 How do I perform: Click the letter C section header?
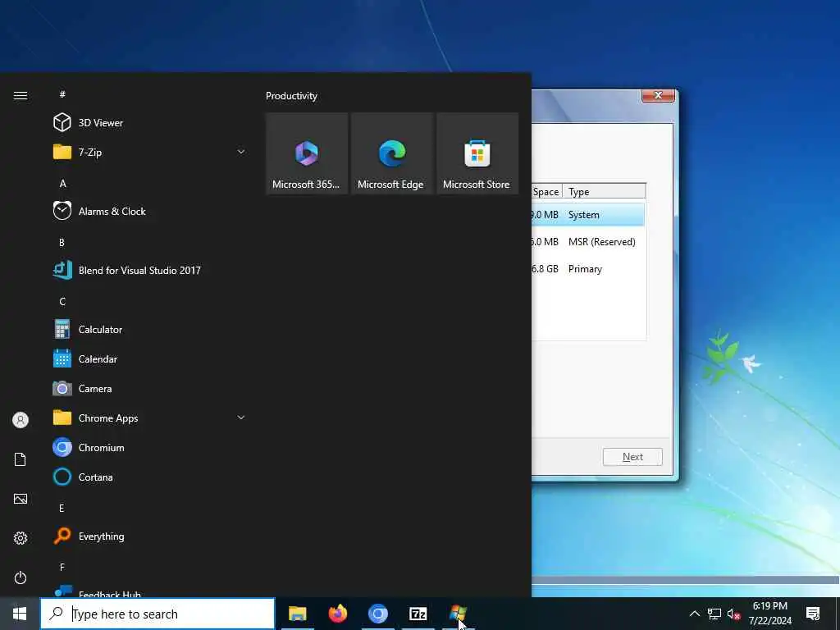[62, 301]
